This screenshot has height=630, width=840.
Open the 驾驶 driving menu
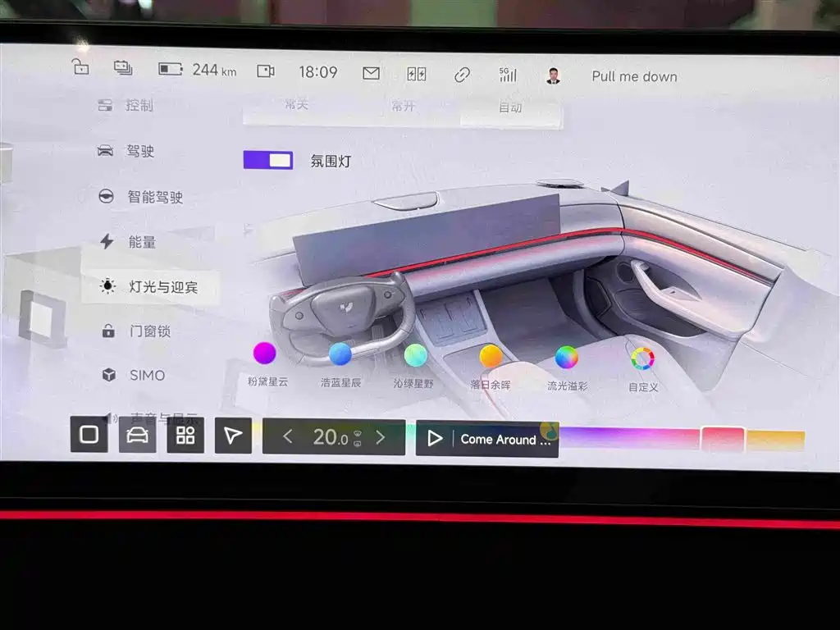pos(126,151)
